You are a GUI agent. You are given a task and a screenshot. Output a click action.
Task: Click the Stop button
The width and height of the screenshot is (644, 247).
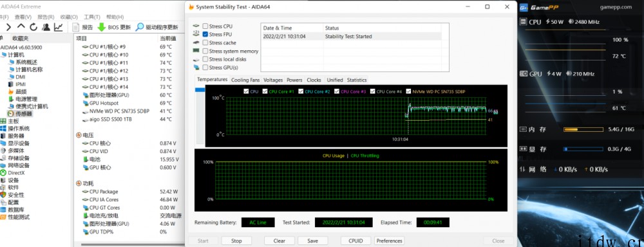236,241
